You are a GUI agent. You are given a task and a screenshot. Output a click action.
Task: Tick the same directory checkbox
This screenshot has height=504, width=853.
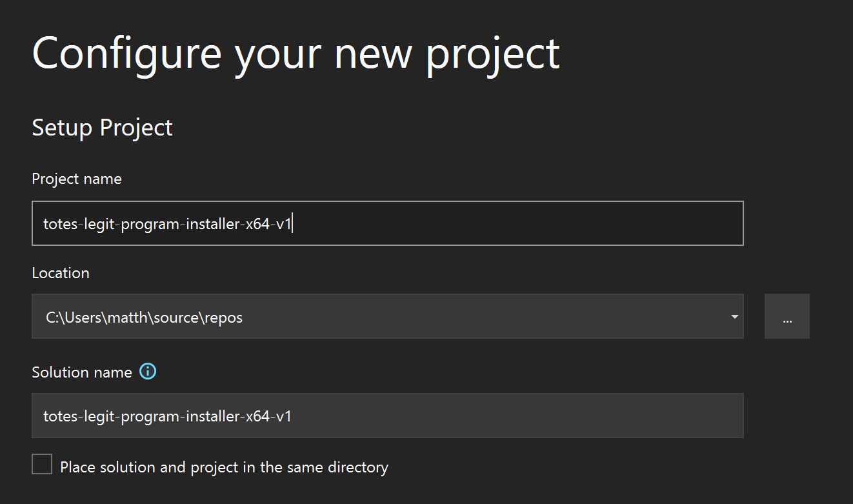tap(42, 465)
